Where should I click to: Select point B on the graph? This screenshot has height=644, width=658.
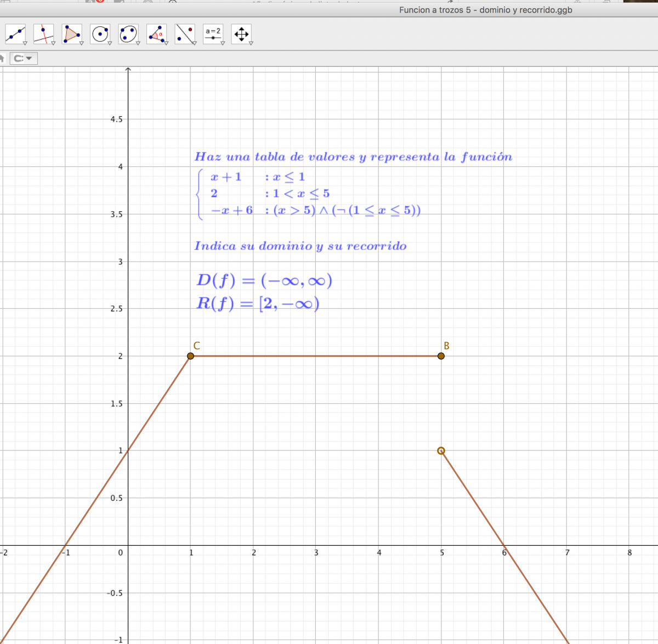[441, 356]
